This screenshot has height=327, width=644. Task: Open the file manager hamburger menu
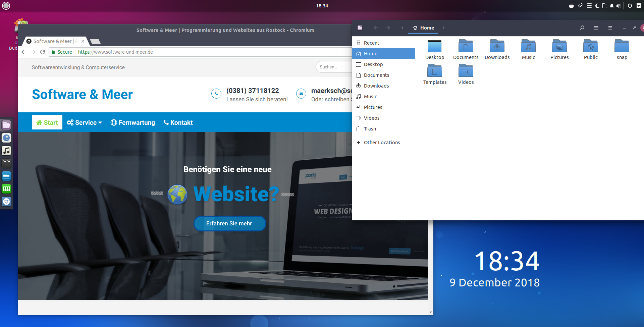click(x=610, y=28)
